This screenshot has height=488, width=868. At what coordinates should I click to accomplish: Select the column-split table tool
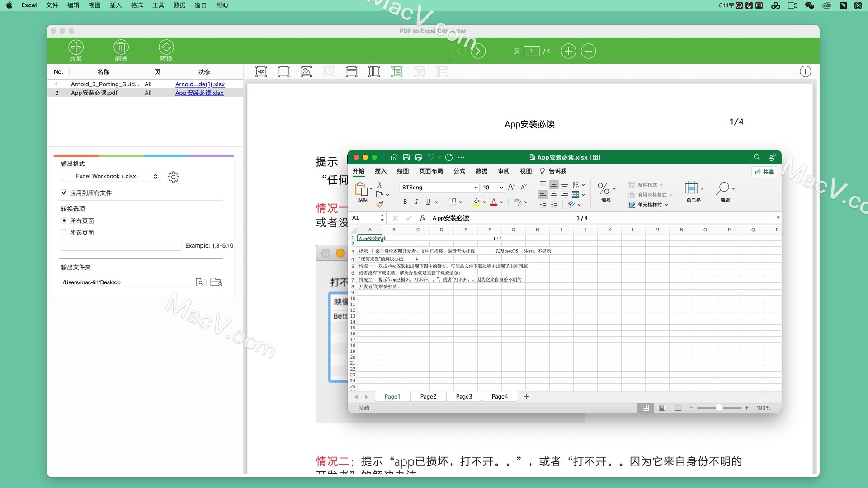coord(374,71)
